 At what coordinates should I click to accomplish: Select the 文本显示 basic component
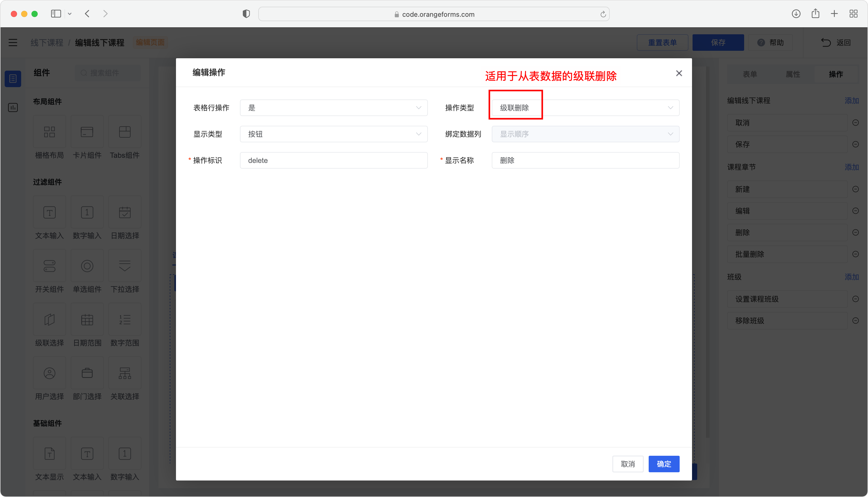(x=49, y=454)
